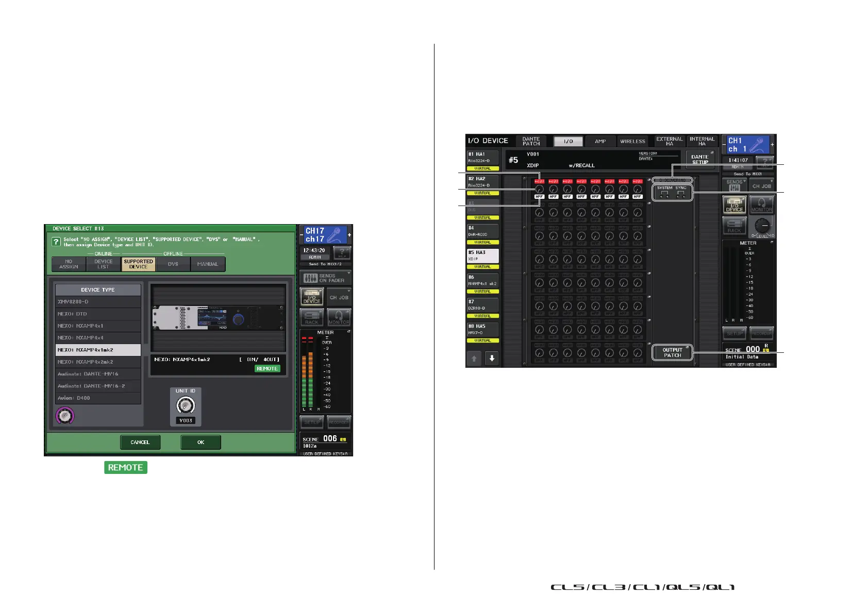
Task: Click CANCEL in Device Select dialog
Action: (x=140, y=442)
